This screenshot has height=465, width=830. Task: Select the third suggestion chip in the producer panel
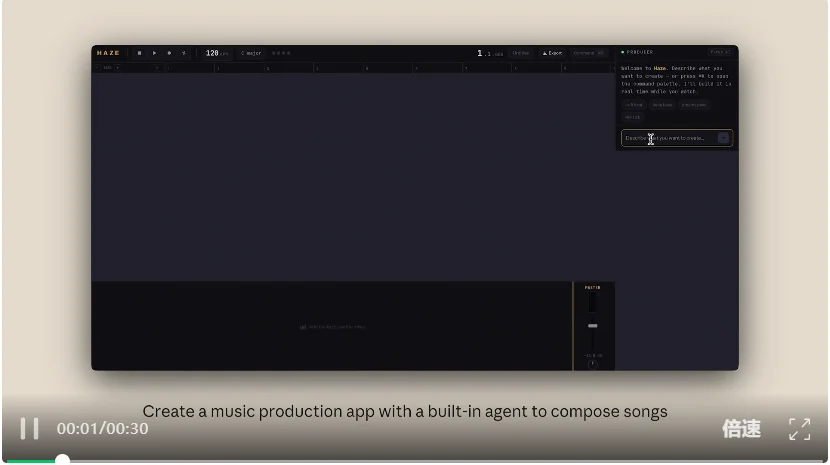coord(693,104)
